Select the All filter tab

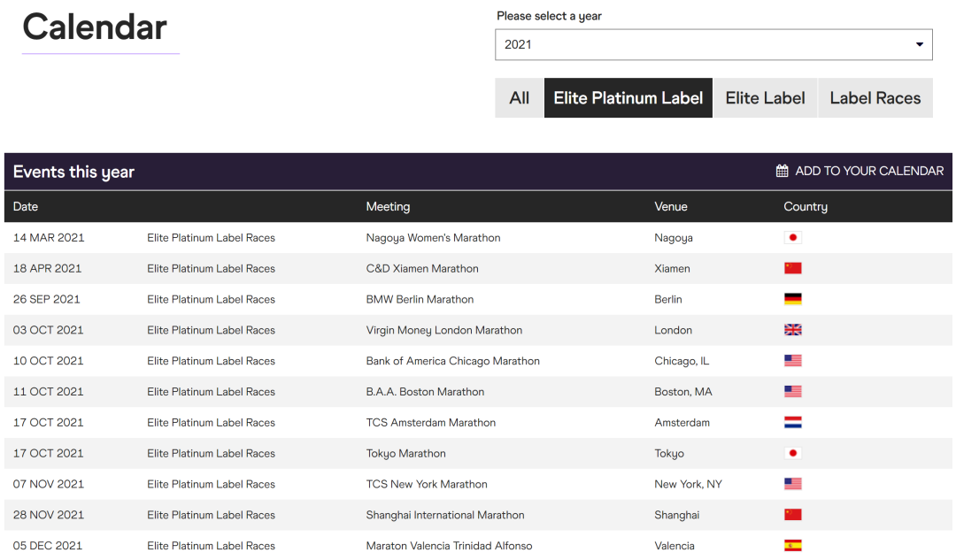coord(520,98)
